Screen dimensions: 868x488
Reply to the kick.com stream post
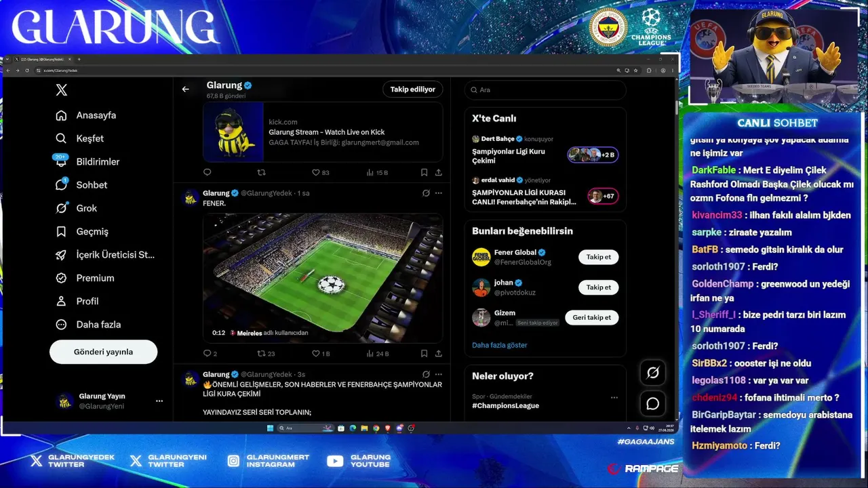(x=208, y=173)
